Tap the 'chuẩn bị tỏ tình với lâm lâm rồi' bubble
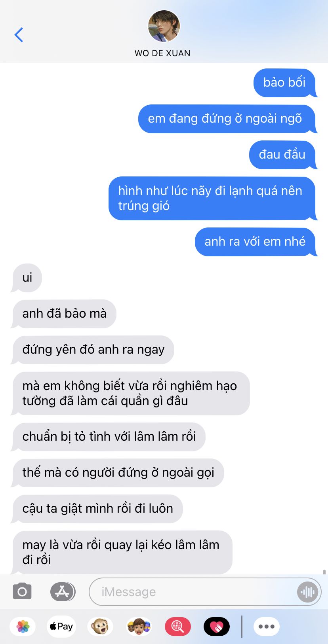Image resolution: width=328 pixels, height=644 pixels. [x=109, y=437]
